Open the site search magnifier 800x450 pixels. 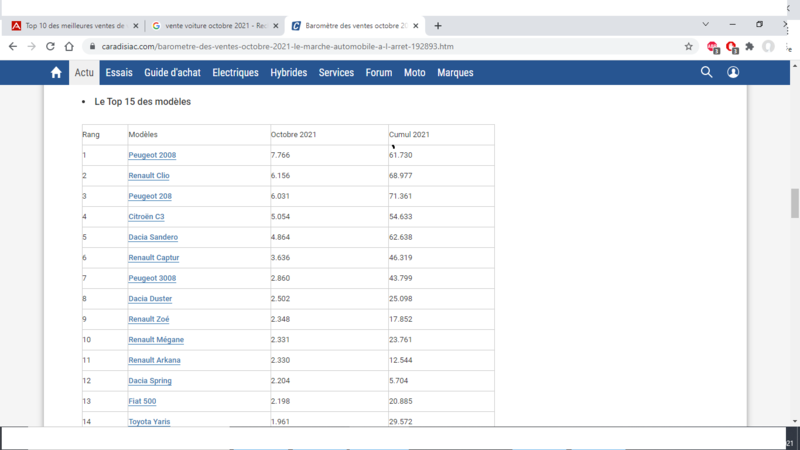click(706, 72)
